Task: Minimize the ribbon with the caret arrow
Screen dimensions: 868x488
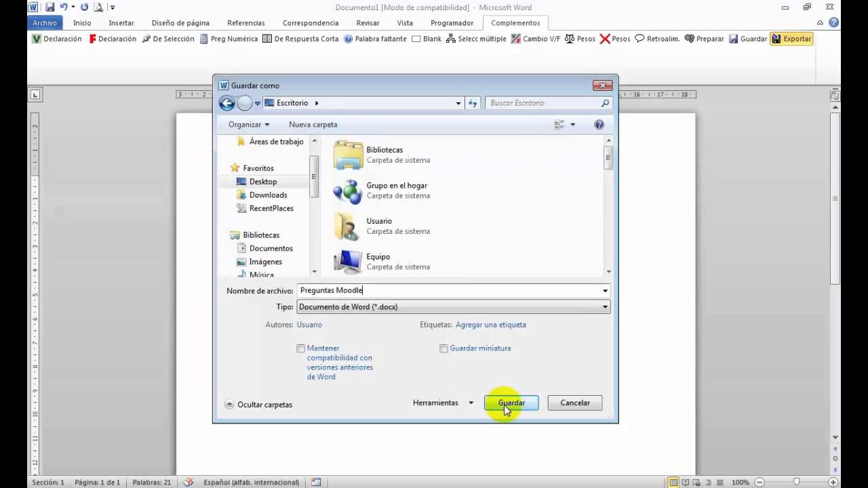Action: click(x=821, y=22)
